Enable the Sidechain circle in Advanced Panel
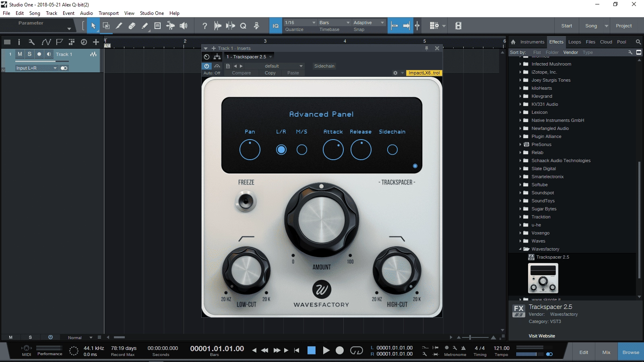 [x=392, y=150]
